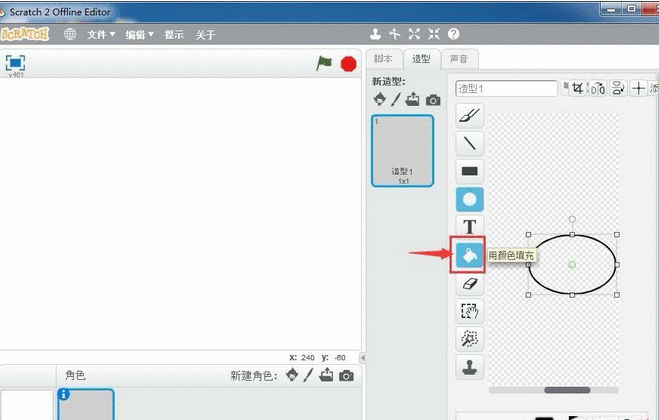Select the paint bucket fill tool
Screen dimensions: 659x420
469,256
